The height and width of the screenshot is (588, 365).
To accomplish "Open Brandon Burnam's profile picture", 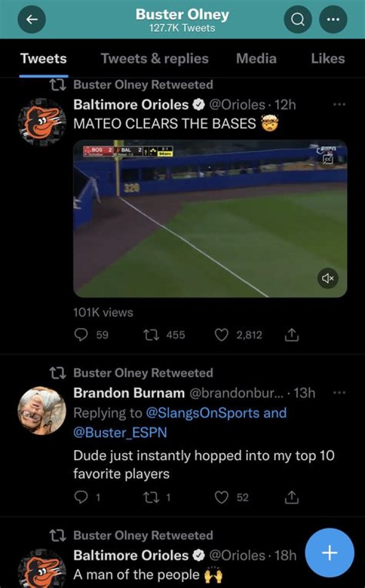I will (x=42, y=411).
